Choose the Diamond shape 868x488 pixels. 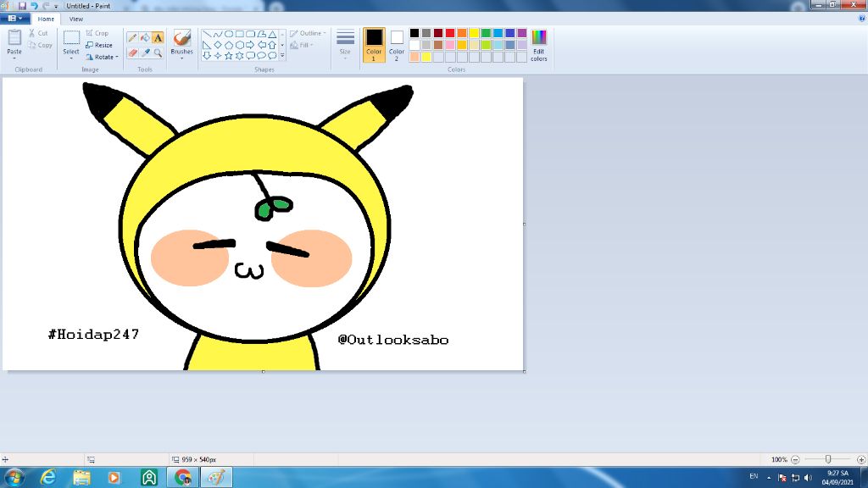[218, 45]
